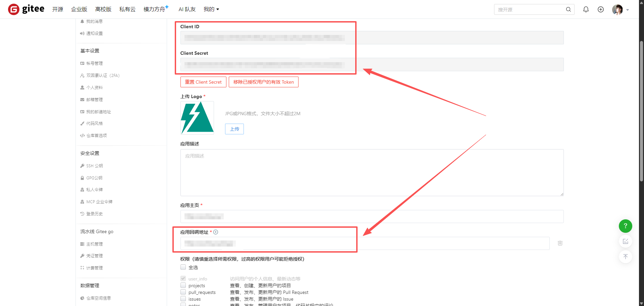
Task: Toggle the issues permission checkbox
Action: coord(183,299)
